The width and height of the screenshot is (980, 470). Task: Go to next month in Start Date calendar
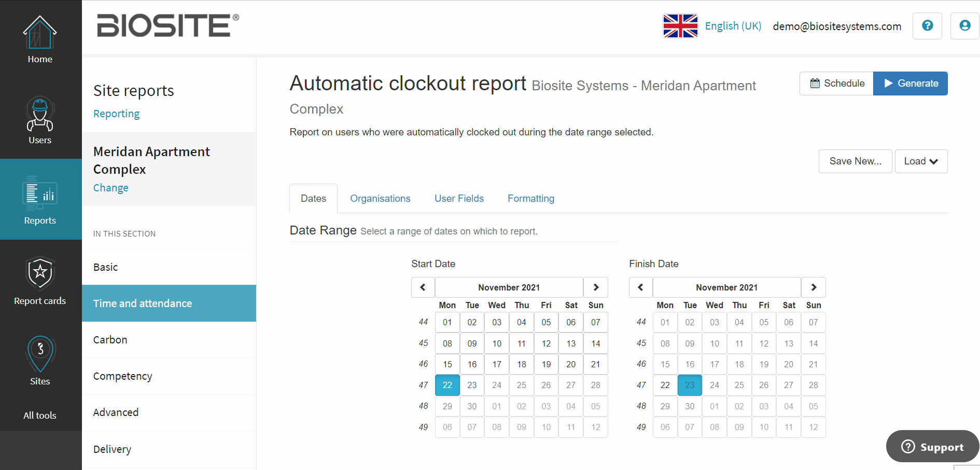596,287
